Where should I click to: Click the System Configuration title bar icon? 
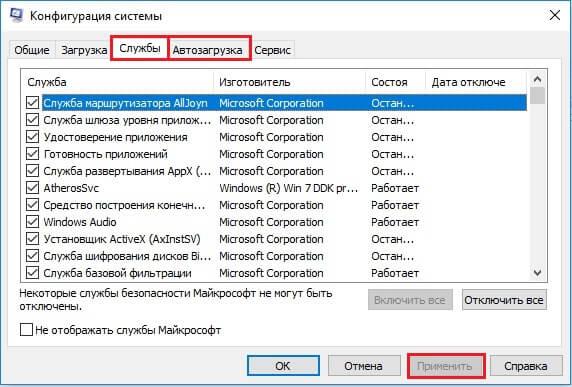coord(16,15)
